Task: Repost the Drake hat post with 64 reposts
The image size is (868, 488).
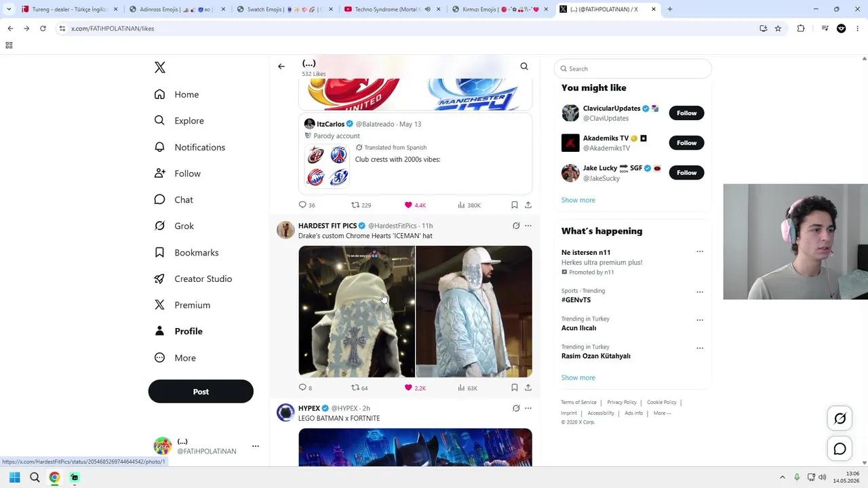Action: [x=355, y=388]
